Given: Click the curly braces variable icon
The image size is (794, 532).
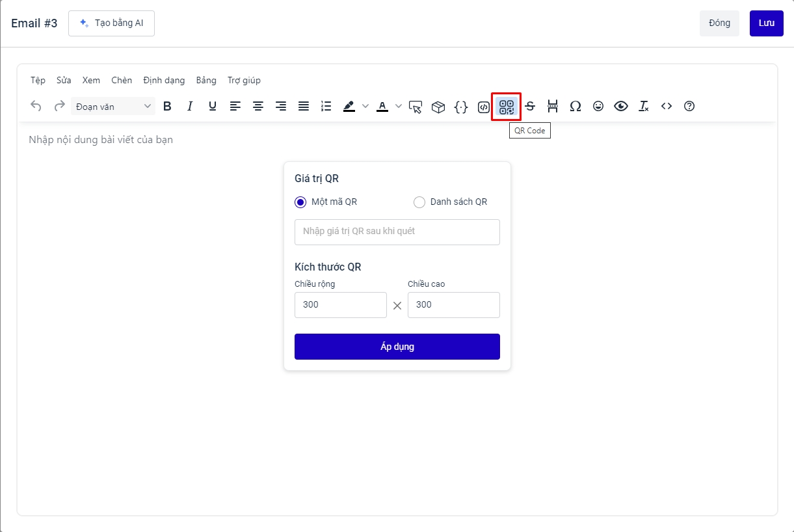Looking at the screenshot, I should 461,107.
